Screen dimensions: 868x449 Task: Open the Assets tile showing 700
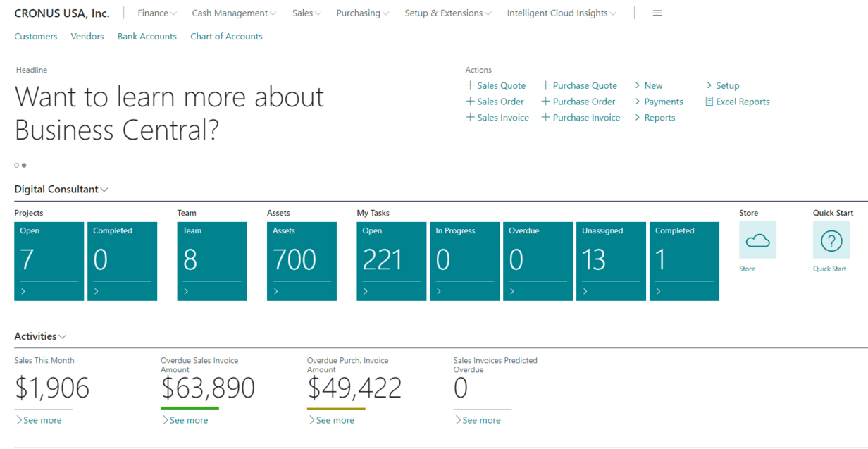[x=302, y=261]
